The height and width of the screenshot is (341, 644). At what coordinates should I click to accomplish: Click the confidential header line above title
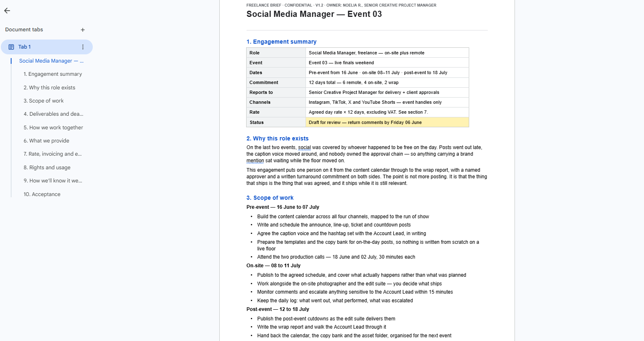[x=341, y=5]
